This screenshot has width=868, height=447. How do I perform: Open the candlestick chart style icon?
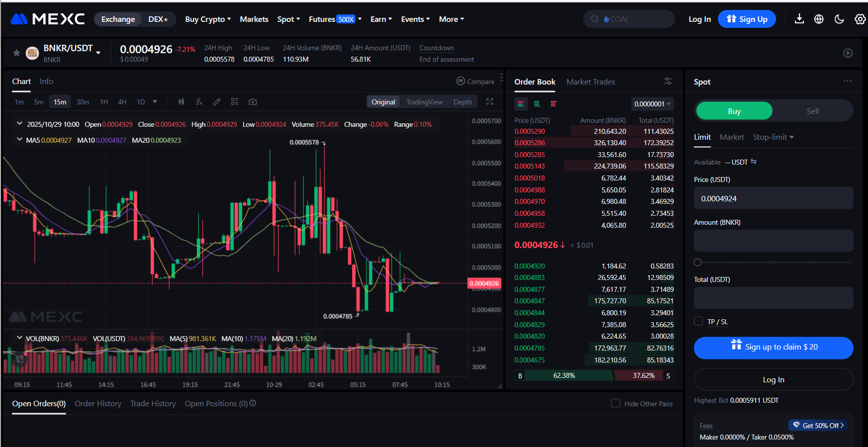(x=181, y=102)
